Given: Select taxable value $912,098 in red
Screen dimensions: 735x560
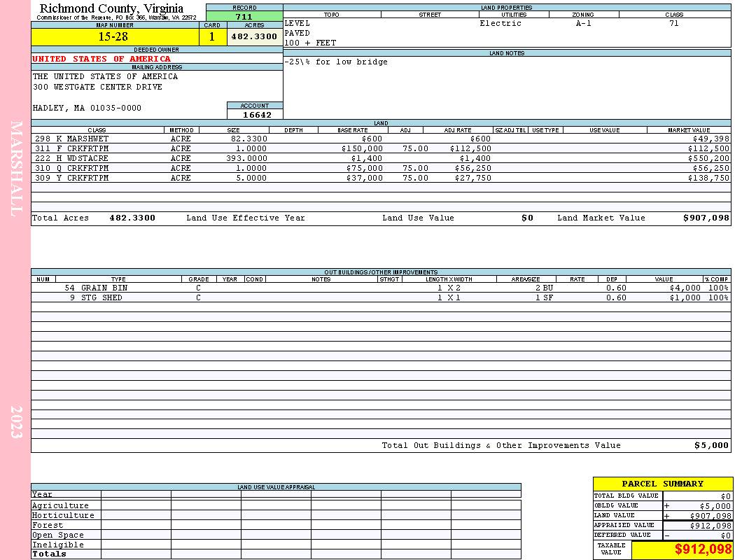Looking at the screenshot, I should (703, 549).
